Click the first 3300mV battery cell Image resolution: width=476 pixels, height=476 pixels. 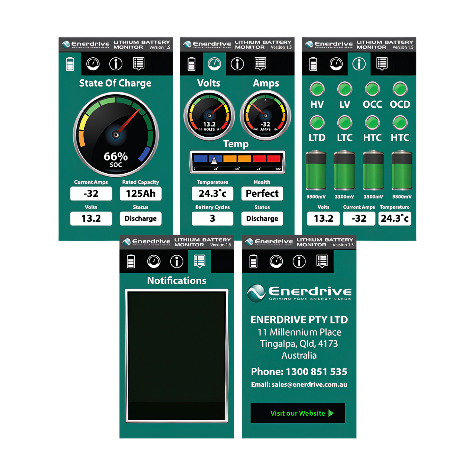point(316,171)
